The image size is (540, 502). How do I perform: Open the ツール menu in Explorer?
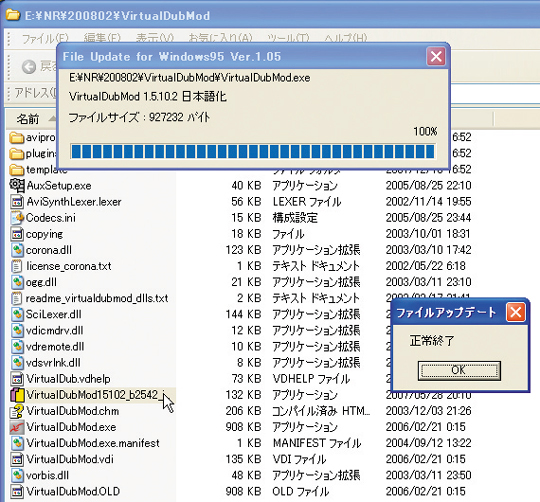click(x=288, y=38)
